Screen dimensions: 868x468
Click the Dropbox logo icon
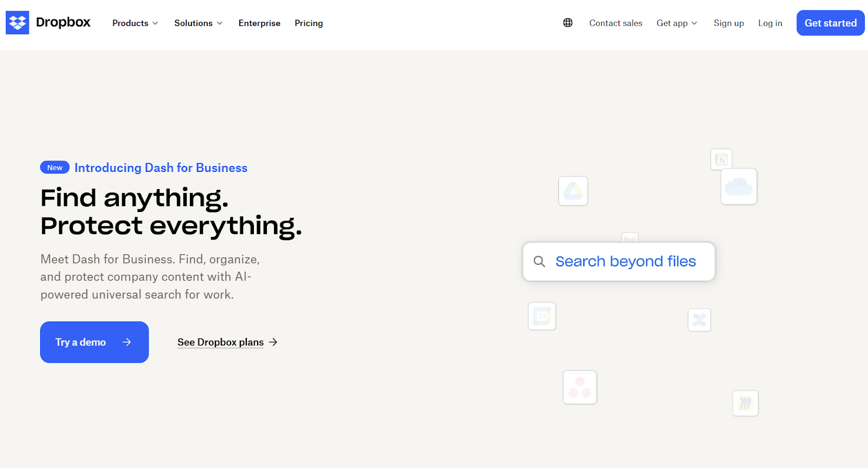tap(17, 23)
